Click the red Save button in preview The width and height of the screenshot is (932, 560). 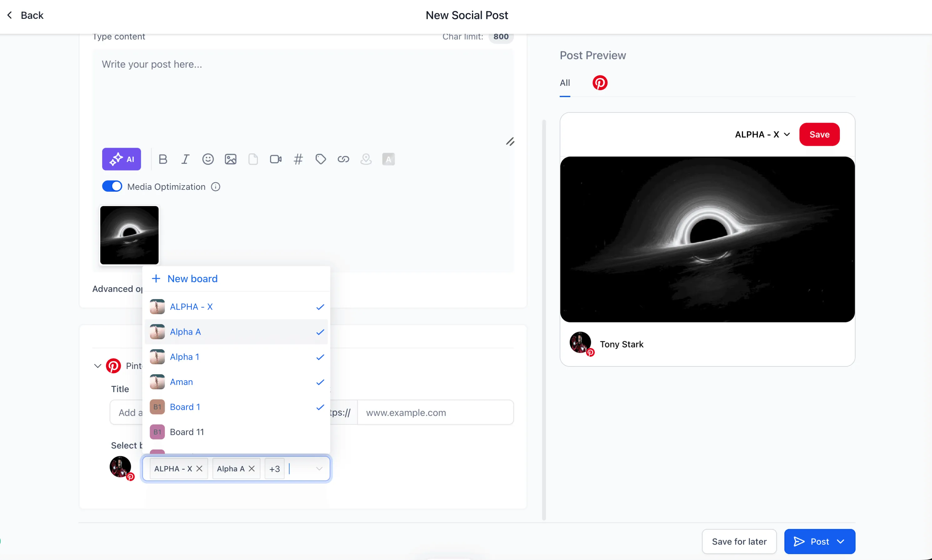point(819,134)
